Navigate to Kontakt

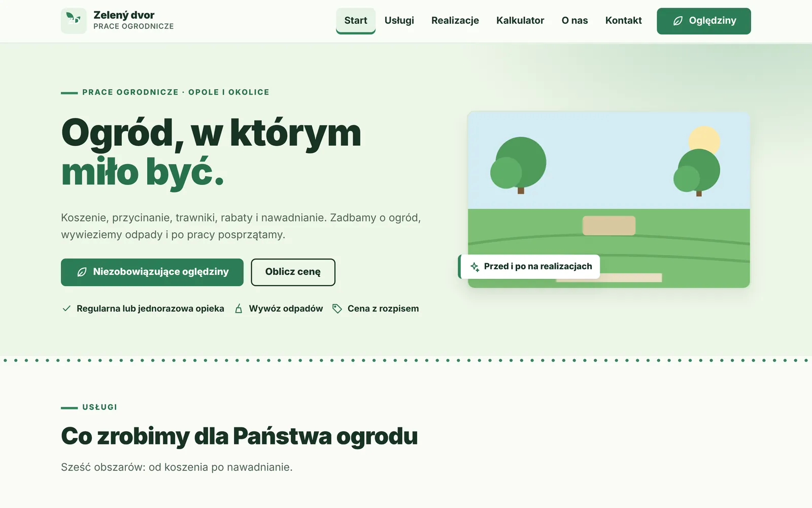point(623,21)
